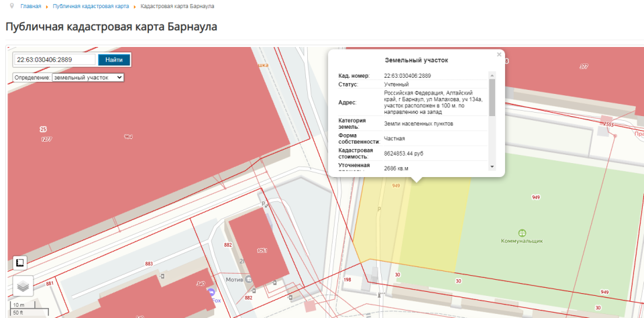The image size is (644, 318).
Task: Click the map layers stack icon
Action: [x=23, y=286]
